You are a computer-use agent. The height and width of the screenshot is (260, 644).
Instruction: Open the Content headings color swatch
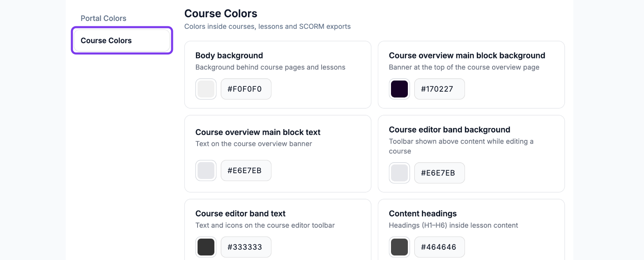(x=399, y=247)
